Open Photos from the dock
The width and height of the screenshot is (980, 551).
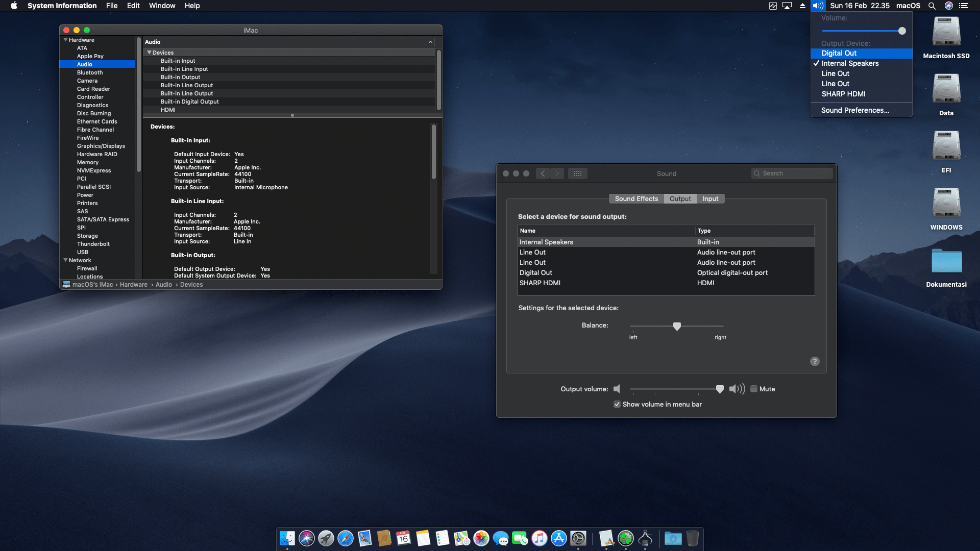(x=481, y=538)
